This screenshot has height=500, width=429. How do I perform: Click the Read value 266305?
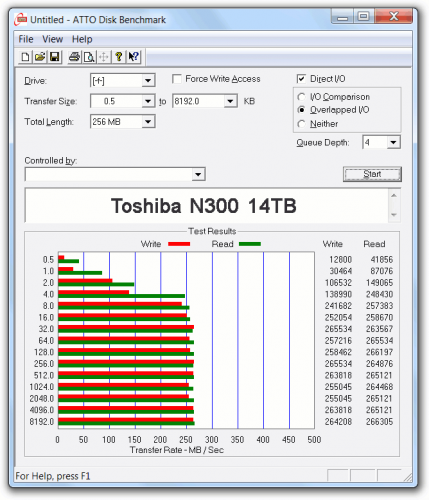[380, 422]
